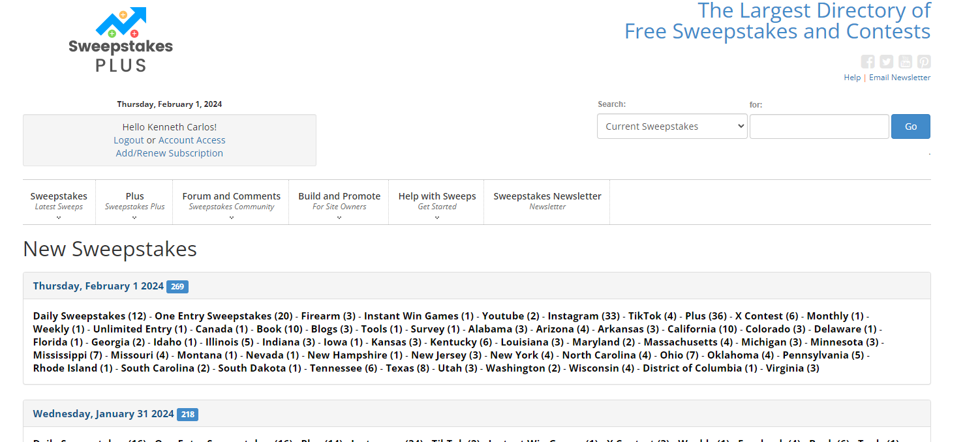This screenshot has width=980, height=442.
Task: Click the Sweepstakes Plus logo
Action: [x=121, y=40]
